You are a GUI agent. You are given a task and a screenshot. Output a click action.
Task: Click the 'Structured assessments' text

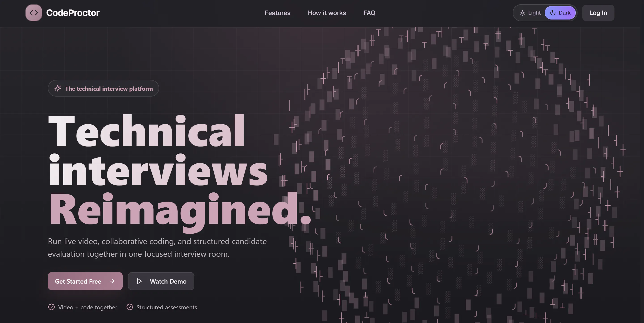[x=166, y=307]
